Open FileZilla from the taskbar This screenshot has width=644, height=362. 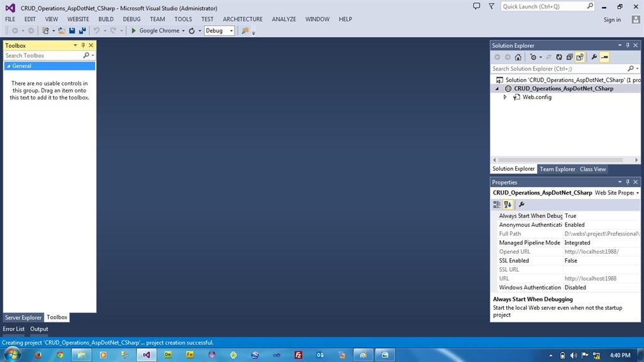point(299,355)
